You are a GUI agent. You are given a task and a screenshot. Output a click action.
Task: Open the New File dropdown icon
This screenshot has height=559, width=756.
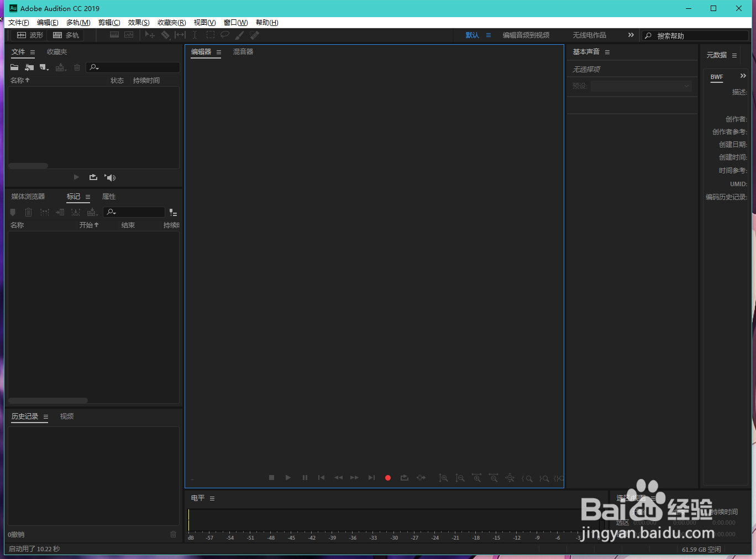[44, 67]
